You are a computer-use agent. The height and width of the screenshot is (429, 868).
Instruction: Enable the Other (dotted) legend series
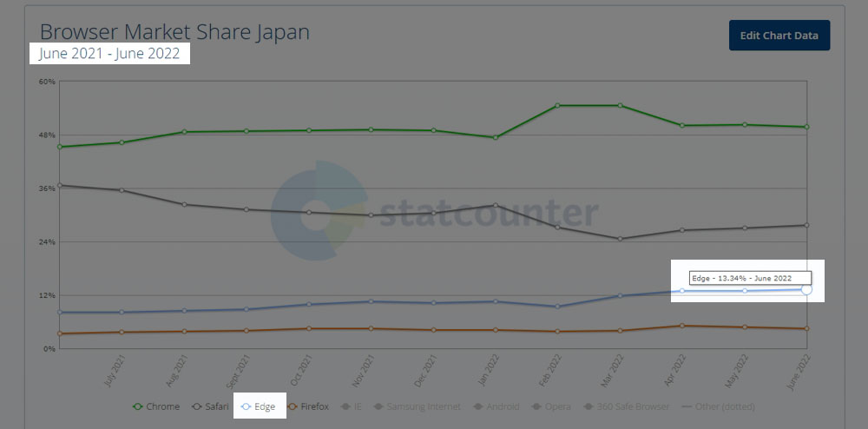(x=719, y=407)
